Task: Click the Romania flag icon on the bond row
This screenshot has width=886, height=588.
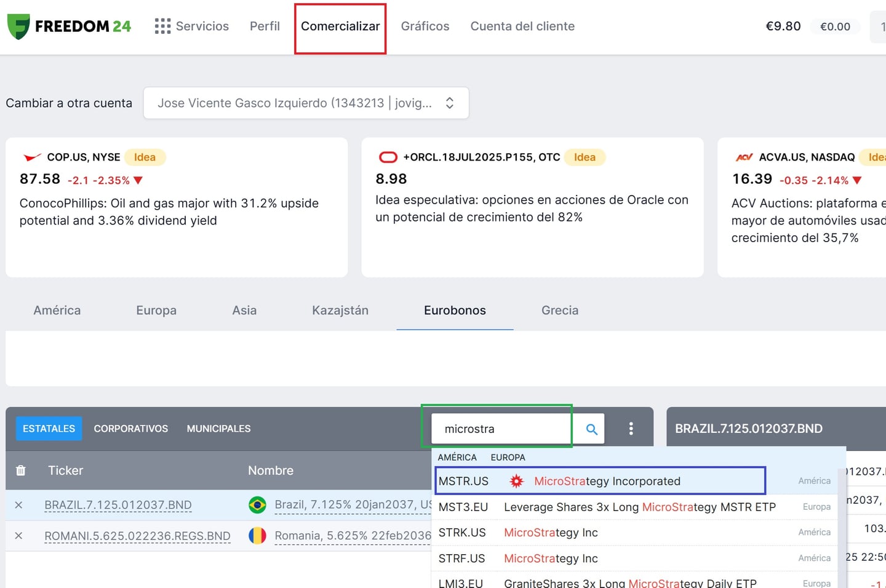Action: pyautogui.click(x=257, y=535)
